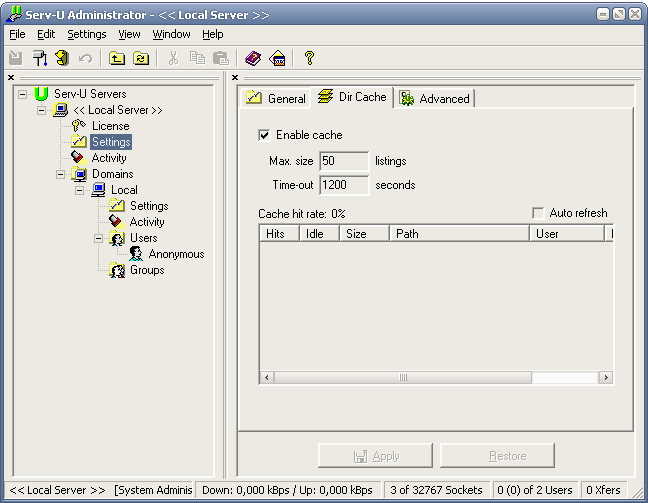Image resolution: width=648 pixels, height=503 pixels.
Task: Click the scissors cut toolbar icon
Action: click(x=173, y=58)
